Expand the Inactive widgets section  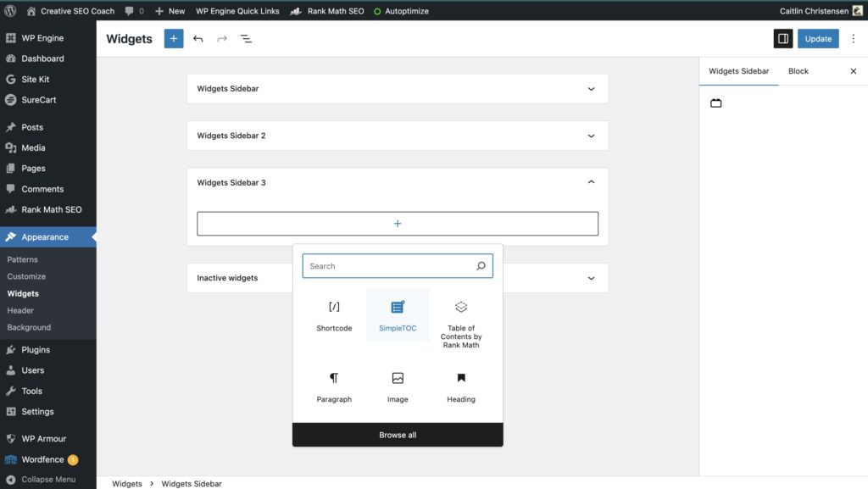(591, 278)
